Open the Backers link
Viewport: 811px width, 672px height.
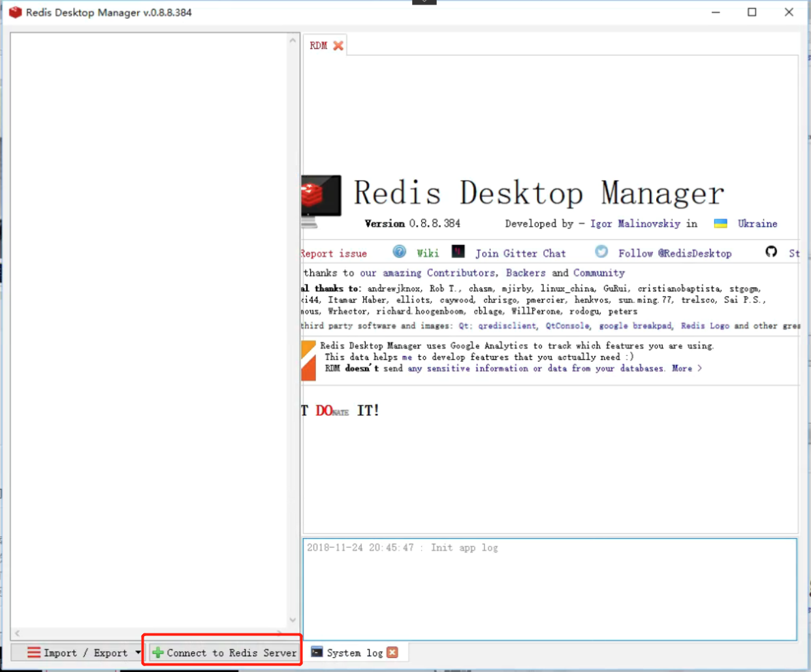(526, 273)
